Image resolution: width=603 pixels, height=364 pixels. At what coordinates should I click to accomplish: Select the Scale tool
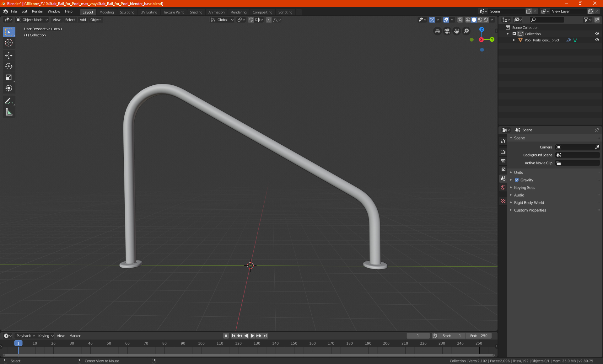click(x=9, y=77)
